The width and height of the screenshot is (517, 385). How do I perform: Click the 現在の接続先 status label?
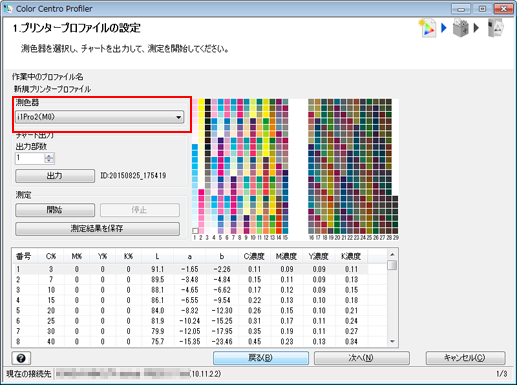29,374
